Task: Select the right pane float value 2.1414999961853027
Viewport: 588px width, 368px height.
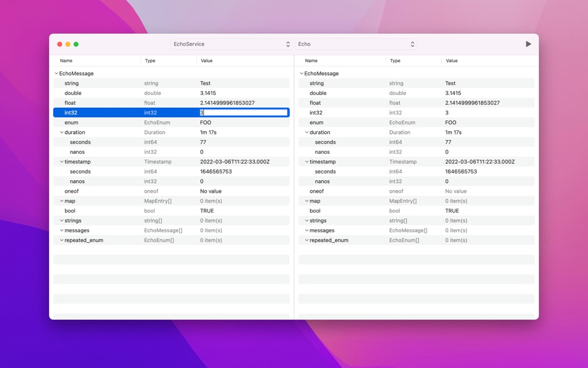Action: point(472,103)
